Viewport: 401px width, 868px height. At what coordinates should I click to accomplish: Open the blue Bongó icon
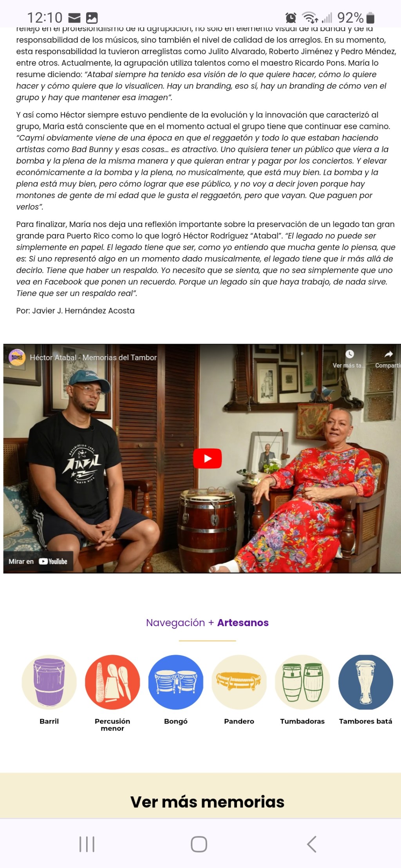click(176, 682)
